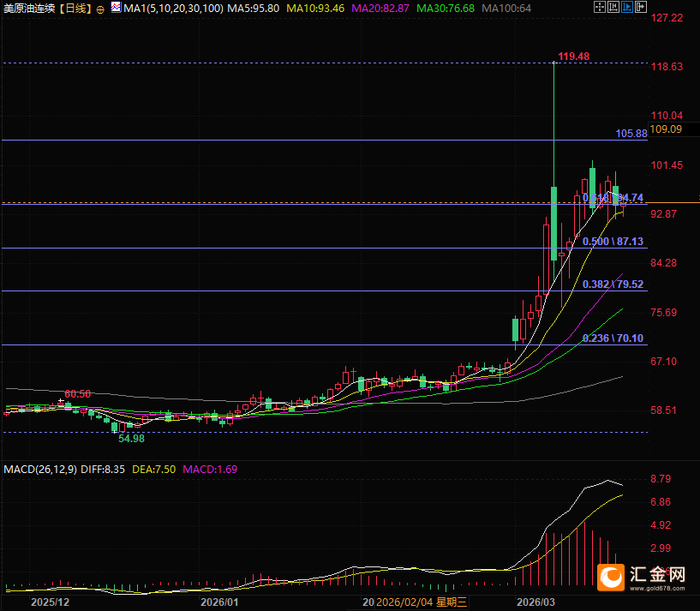Click the 105.88 horizontal line label
Image resolution: width=700 pixels, height=611 pixels.
[x=631, y=134]
